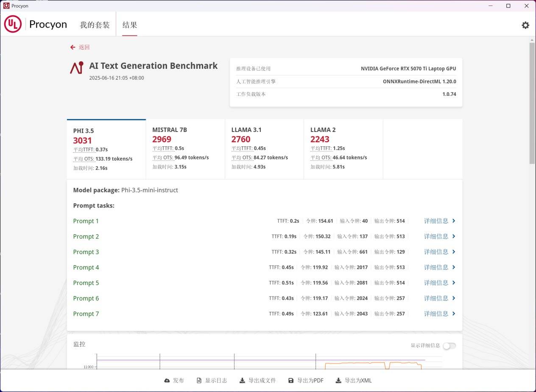The height and width of the screenshot is (392, 536).
Task: Click the publish cloud icon
Action: click(x=167, y=381)
